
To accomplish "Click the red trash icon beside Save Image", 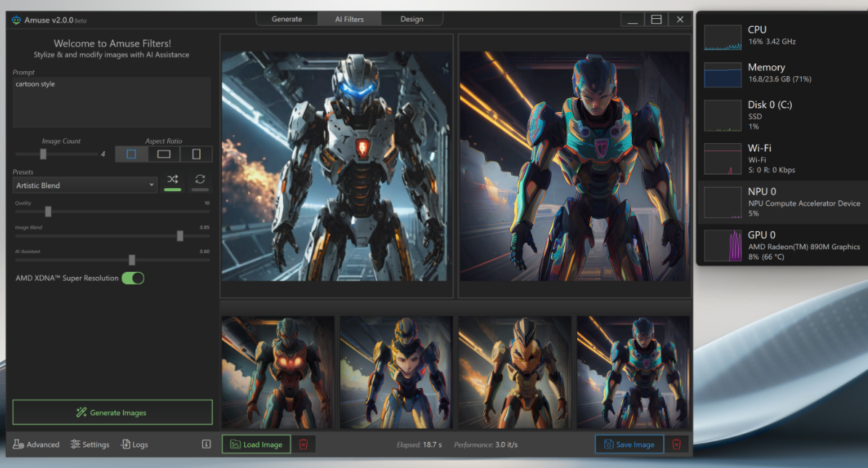I will pos(676,444).
